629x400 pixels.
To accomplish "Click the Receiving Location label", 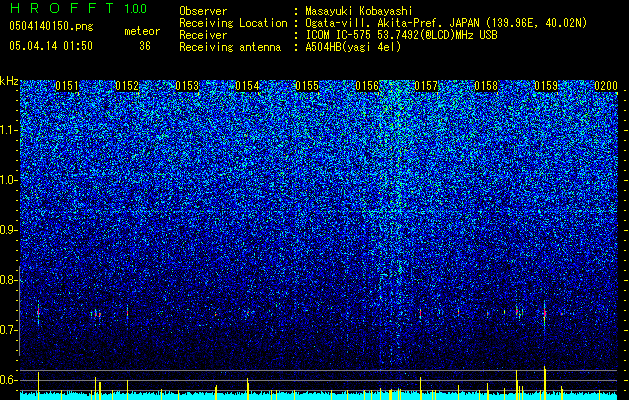I will (x=233, y=23).
